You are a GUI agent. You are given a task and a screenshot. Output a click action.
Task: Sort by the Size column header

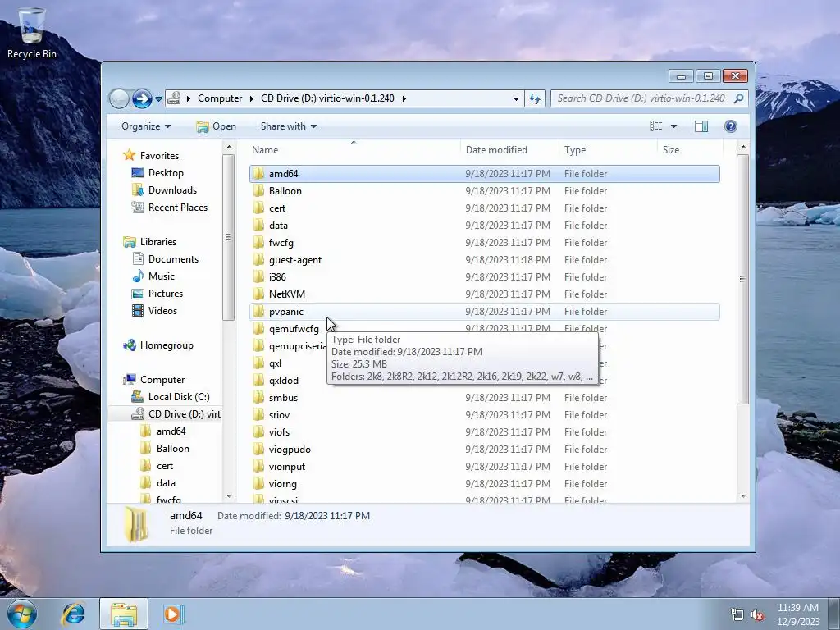(x=689, y=150)
